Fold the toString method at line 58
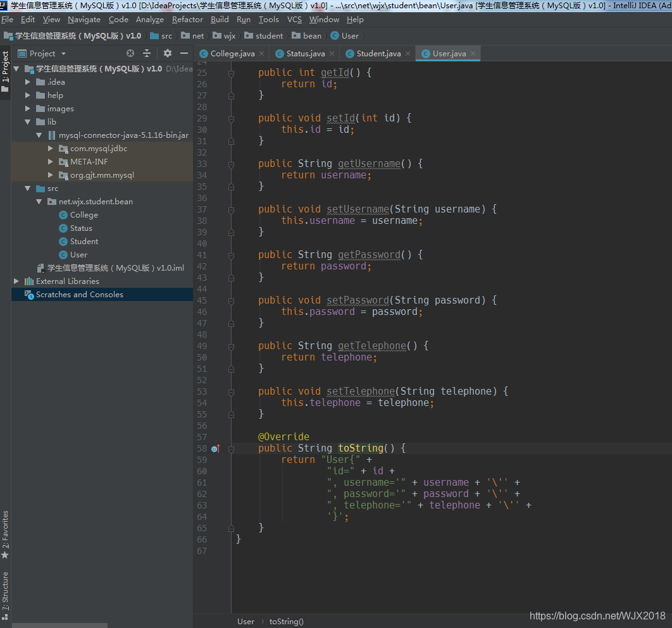Screen dimensions: 672x628 pos(231,449)
